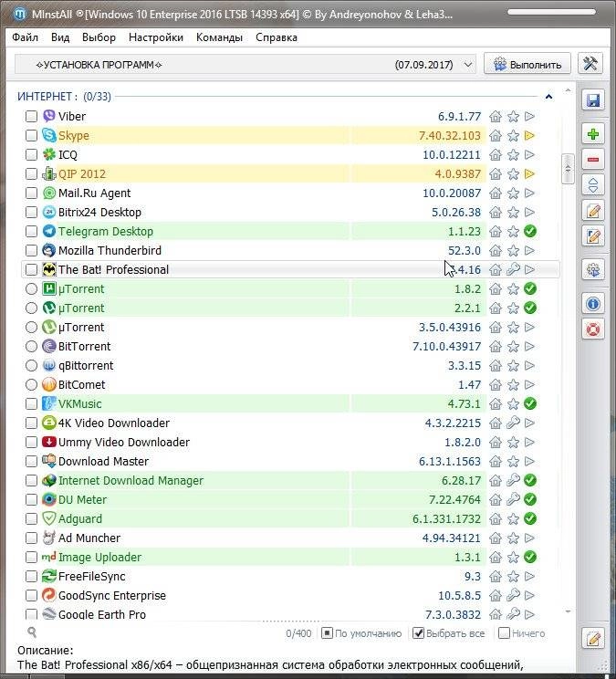Click the scroll-up arrow of the list
The image size is (616, 679).
568,91
